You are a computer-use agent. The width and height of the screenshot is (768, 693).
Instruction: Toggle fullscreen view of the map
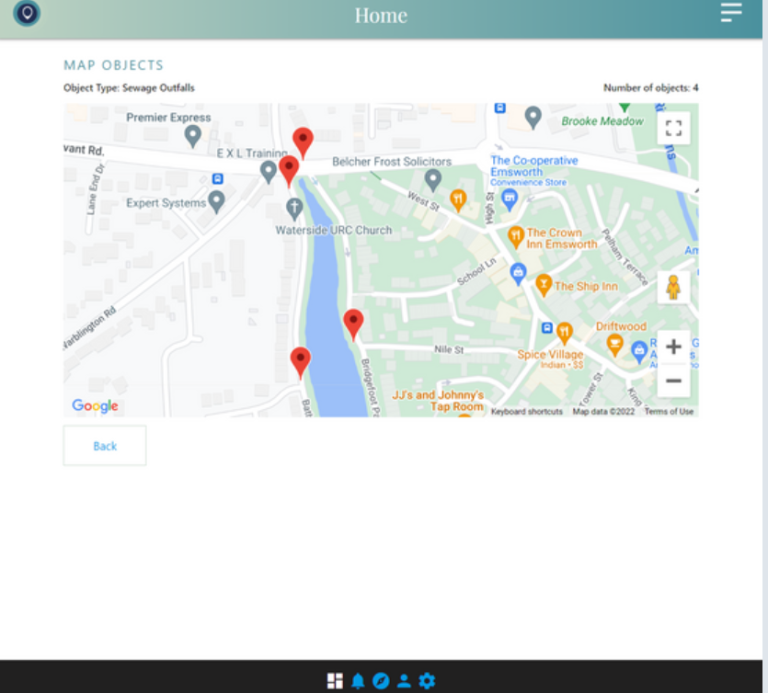pyautogui.click(x=673, y=128)
